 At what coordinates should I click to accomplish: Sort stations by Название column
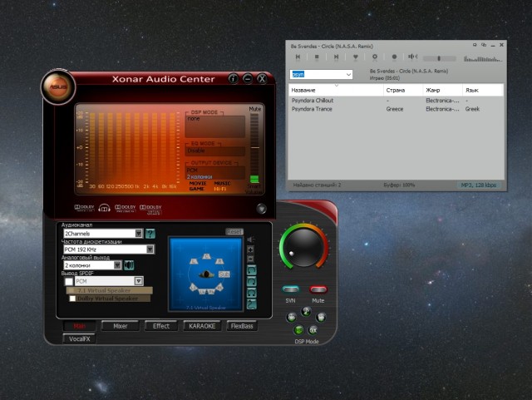tap(336, 90)
